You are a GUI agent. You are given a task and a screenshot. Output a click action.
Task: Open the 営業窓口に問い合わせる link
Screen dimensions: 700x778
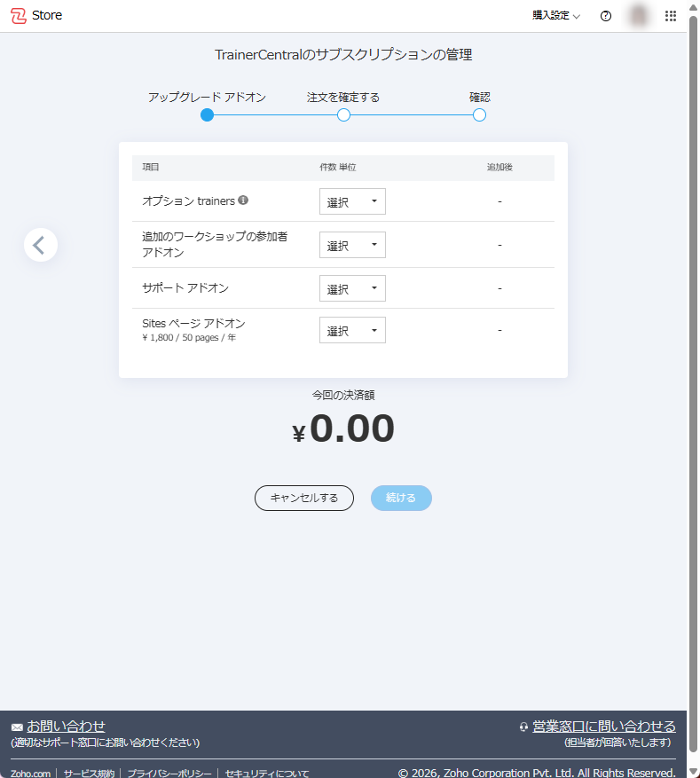(604, 727)
